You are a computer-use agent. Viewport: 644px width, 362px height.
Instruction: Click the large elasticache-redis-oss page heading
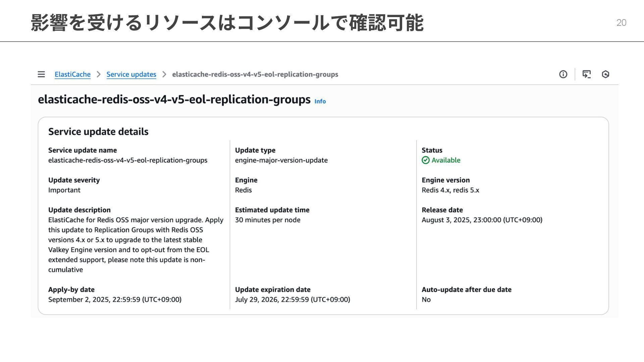click(x=174, y=100)
